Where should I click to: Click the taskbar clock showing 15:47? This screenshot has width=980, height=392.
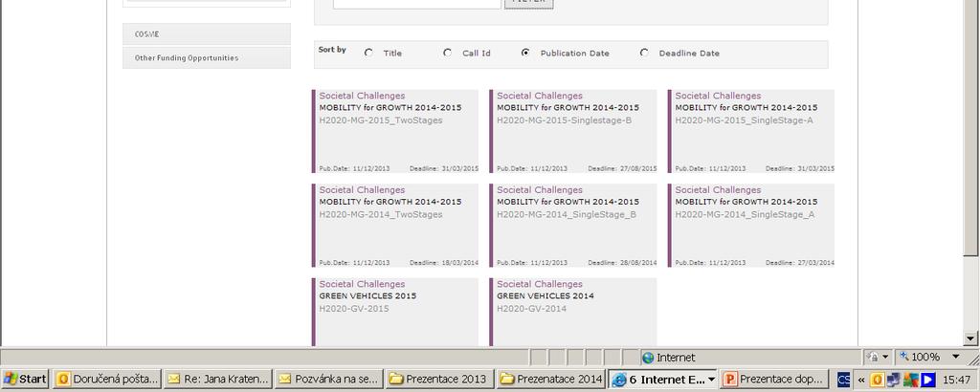click(x=956, y=379)
